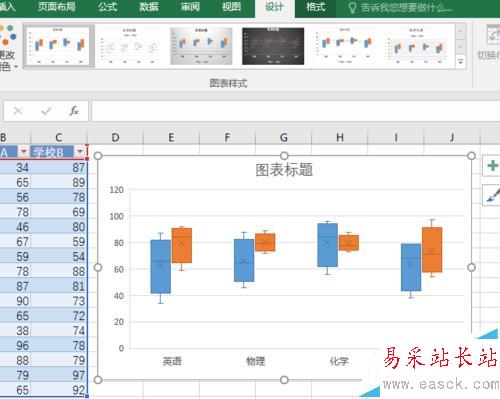
Task: Select column J header
Action: [x=452, y=137]
